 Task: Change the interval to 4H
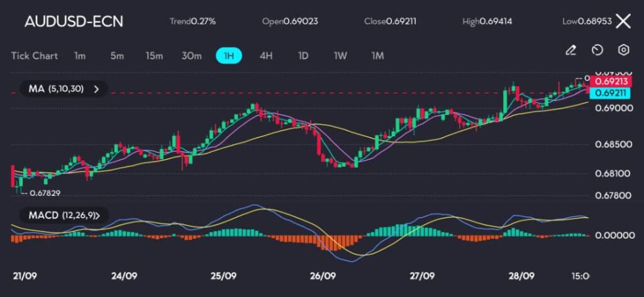point(266,56)
